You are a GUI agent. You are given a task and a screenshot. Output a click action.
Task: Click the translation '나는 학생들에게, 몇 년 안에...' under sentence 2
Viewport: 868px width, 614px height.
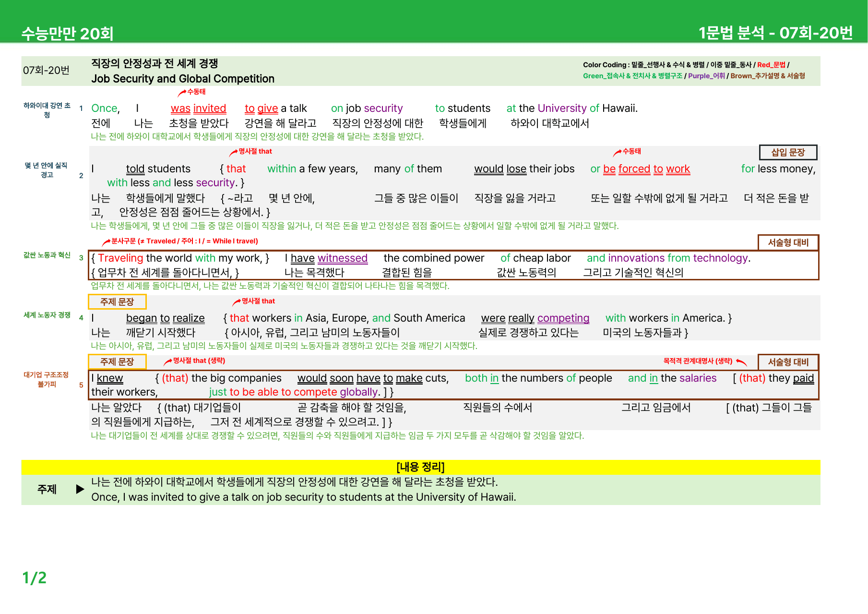pyautogui.click(x=355, y=226)
